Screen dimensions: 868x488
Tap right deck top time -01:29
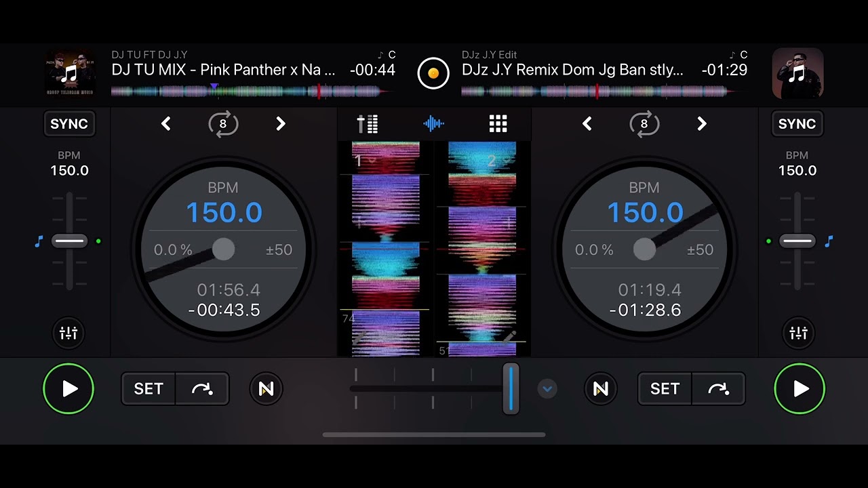(724, 70)
